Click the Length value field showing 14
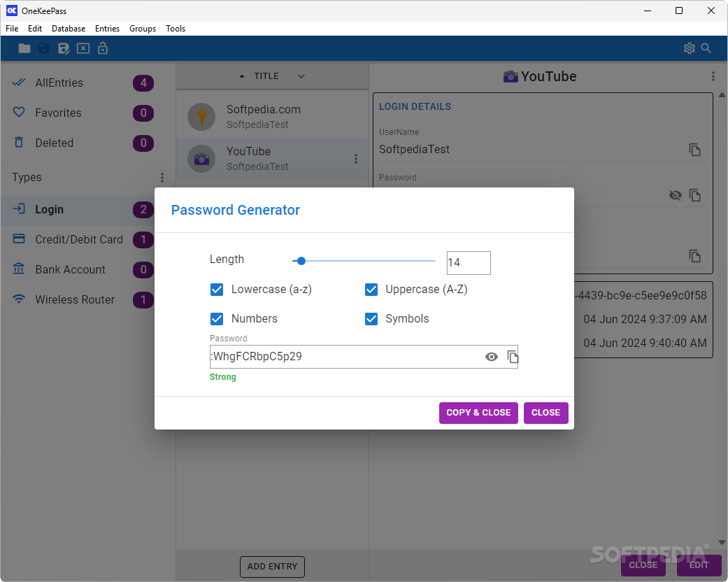 pos(469,263)
